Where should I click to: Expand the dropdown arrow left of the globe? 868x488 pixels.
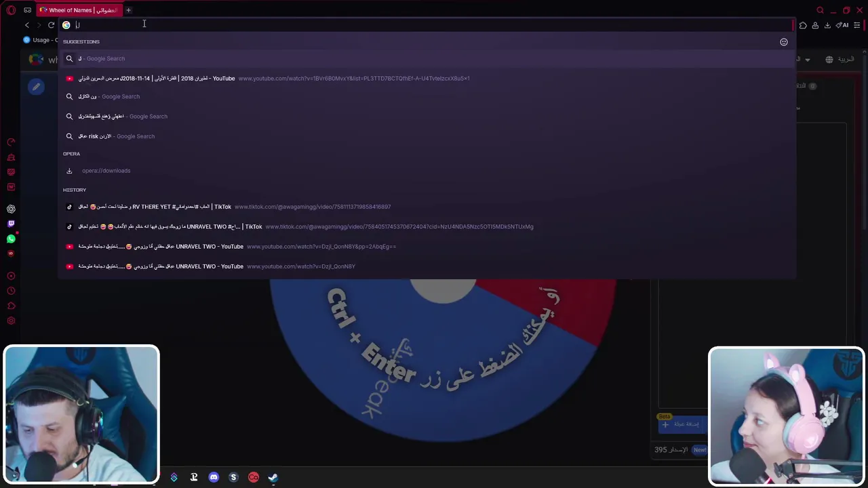coord(808,60)
